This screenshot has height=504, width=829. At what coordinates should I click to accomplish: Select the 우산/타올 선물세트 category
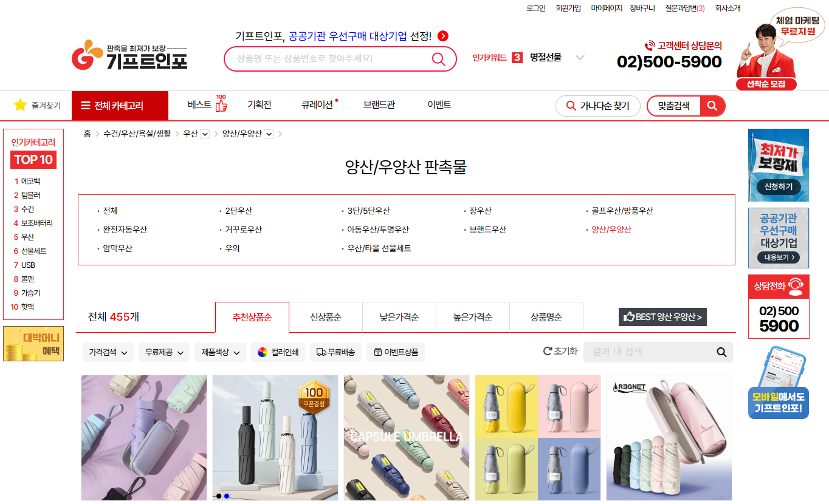(x=379, y=249)
